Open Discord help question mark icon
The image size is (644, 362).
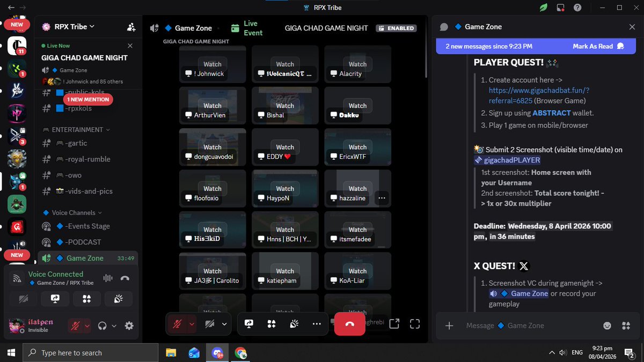(577, 8)
